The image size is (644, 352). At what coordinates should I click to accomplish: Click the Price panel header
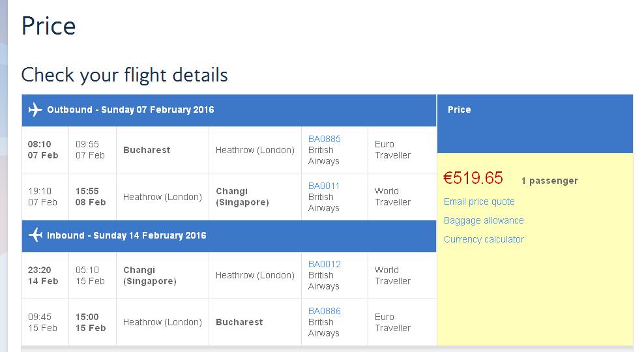(x=534, y=124)
